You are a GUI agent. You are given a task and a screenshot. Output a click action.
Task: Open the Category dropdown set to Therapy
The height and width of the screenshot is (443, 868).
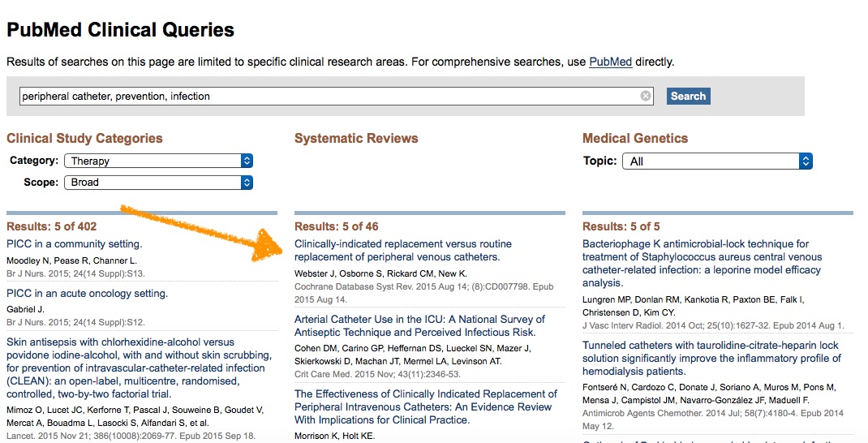(159, 161)
